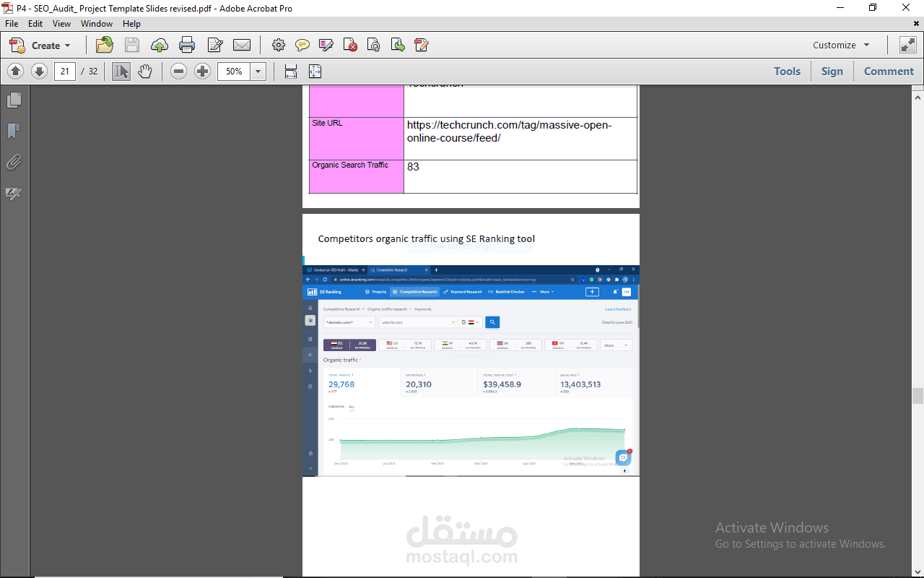Click the extract page icon

tap(398, 46)
